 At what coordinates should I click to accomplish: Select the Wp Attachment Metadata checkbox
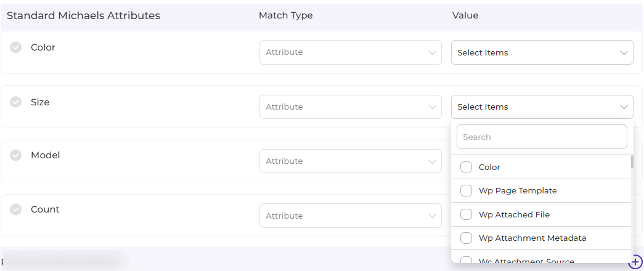point(467,238)
